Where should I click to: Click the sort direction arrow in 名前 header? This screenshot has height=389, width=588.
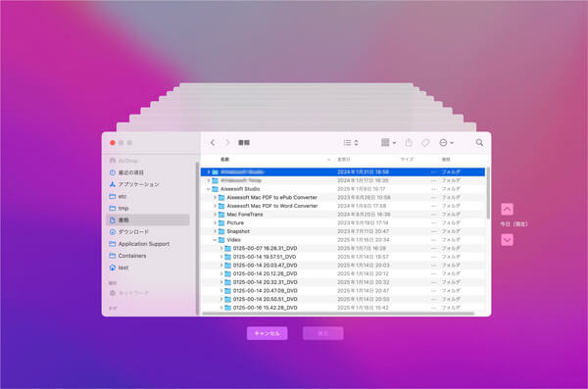[329, 160]
